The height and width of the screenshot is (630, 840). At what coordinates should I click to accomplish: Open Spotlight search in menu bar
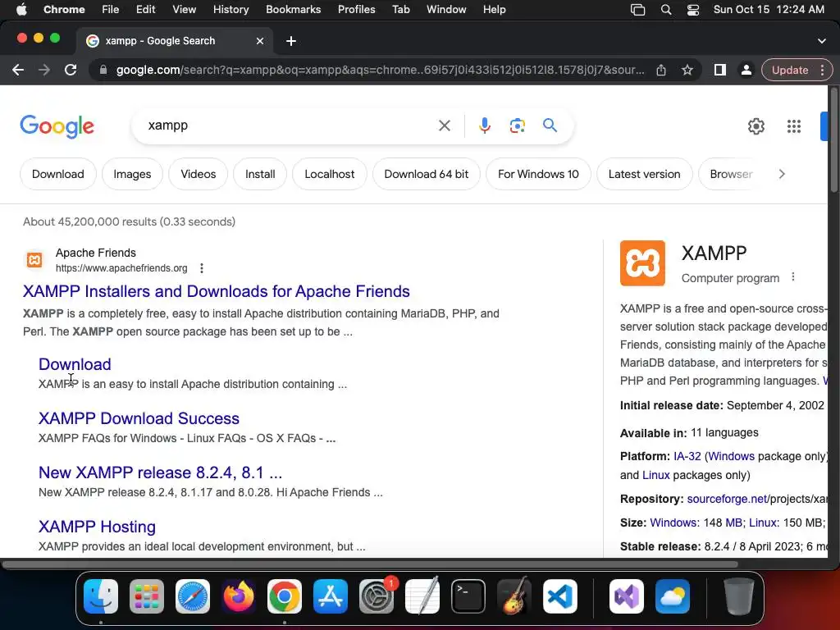click(x=666, y=10)
